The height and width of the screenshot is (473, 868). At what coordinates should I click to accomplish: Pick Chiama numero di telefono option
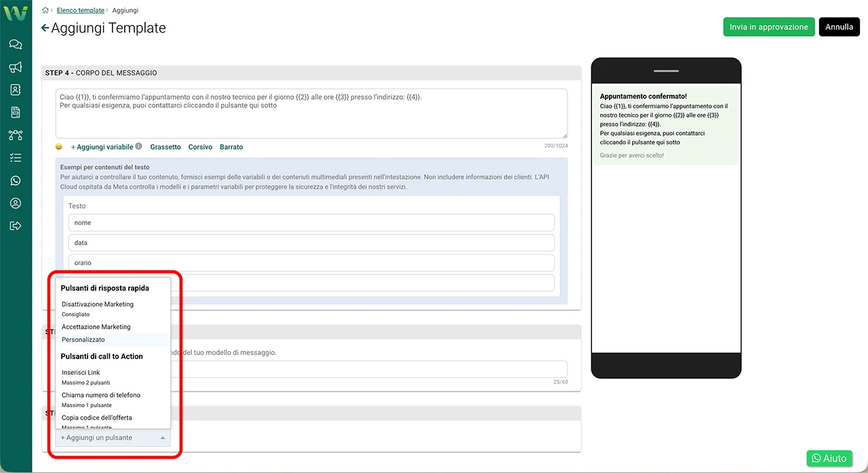101,395
